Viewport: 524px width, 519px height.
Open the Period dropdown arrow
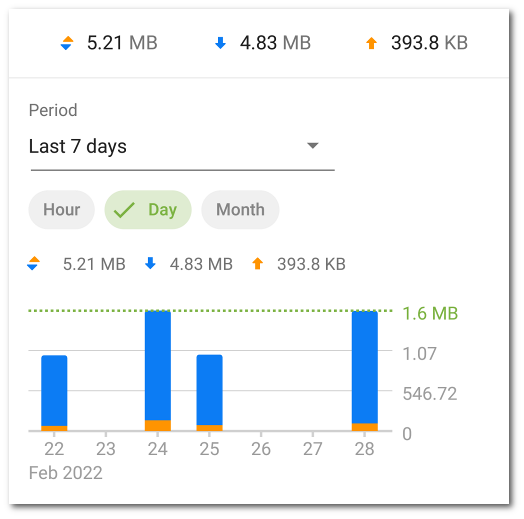(x=313, y=146)
